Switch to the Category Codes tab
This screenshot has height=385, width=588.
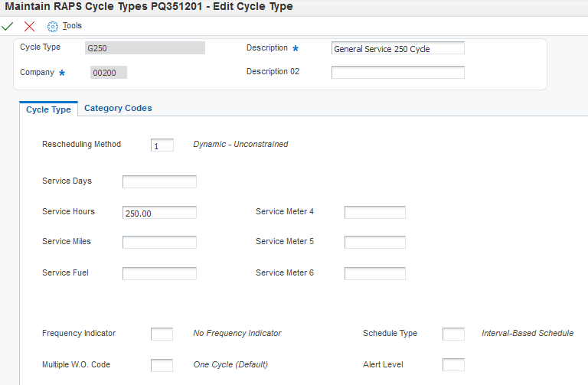pos(118,109)
